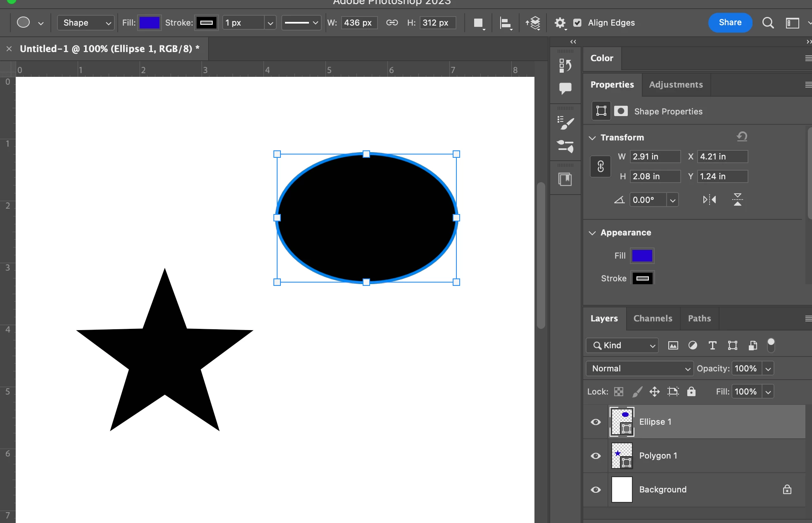Hide the Ellipse 1 layer
Viewport: 812px width, 523px height.
[x=596, y=422]
